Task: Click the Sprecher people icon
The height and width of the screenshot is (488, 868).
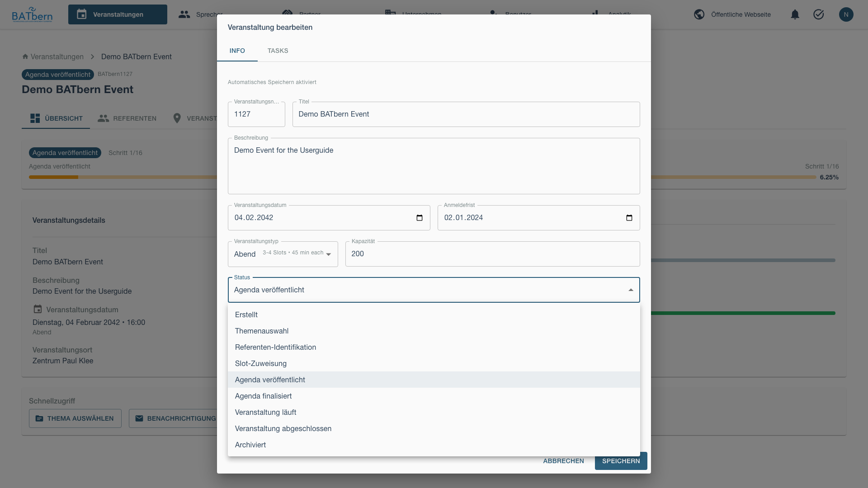Action: point(184,14)
